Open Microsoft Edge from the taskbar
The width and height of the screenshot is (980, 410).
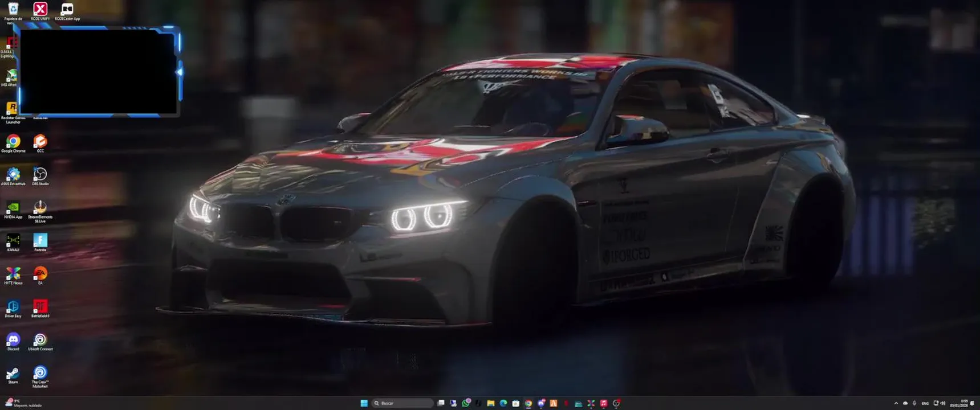(503, 403)
